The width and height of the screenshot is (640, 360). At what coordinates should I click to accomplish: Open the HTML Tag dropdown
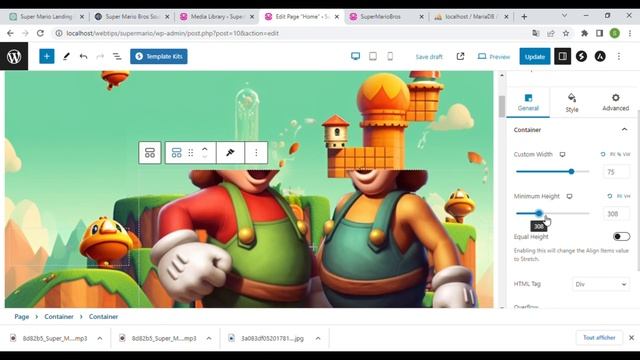[x=601, y=284]
